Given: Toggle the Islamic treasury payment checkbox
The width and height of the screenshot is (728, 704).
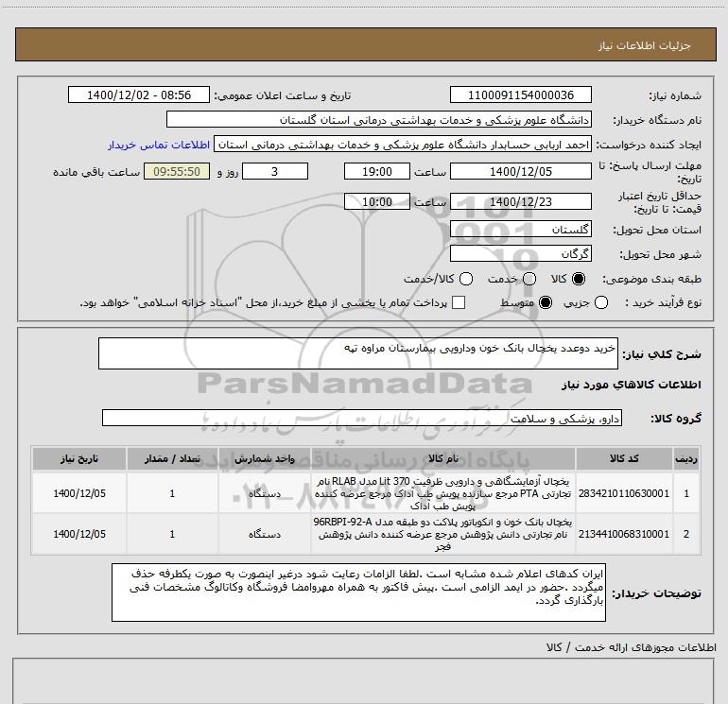Looking at the screenshot, I should pyautogui.click(x=459, y=303).
